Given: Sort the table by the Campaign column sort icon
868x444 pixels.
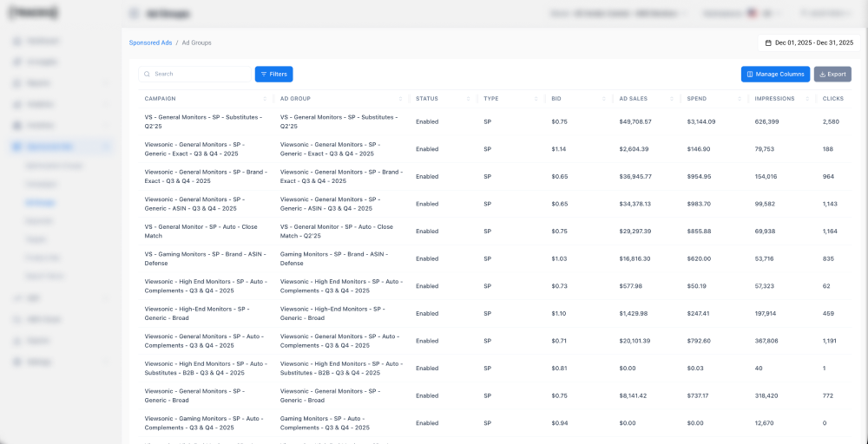Looking at the screenshot, I should point(265,99).
